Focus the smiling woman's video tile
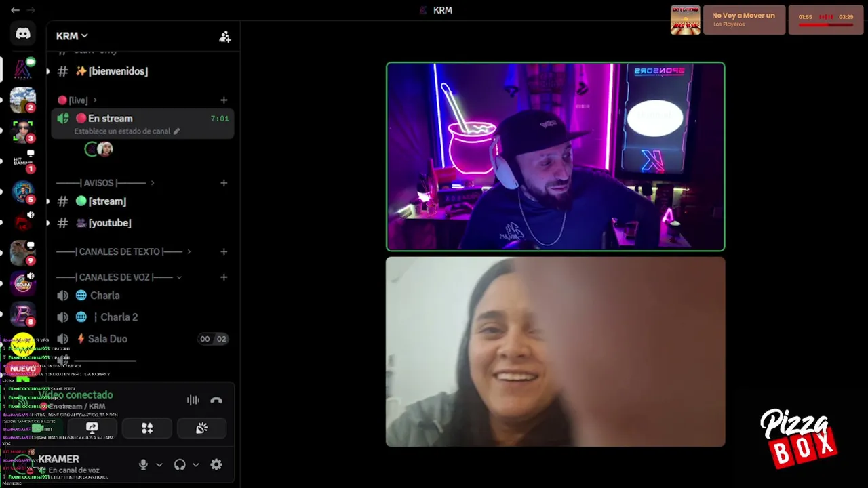The image size is (868, 488). (555, 352)
